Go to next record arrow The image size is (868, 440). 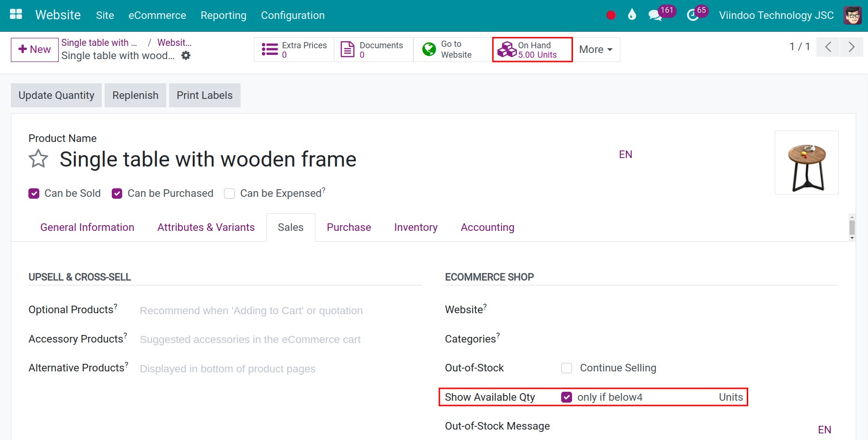click(851, 47)
